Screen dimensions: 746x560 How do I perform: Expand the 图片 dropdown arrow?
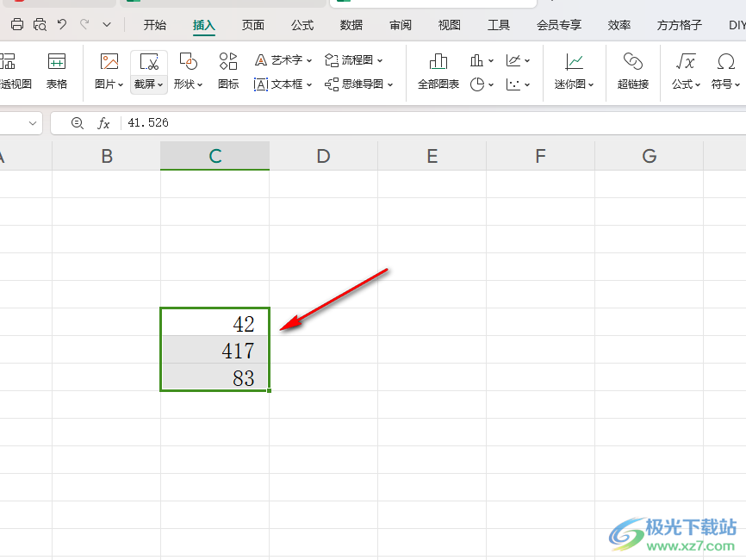click(x=121, y=84)
